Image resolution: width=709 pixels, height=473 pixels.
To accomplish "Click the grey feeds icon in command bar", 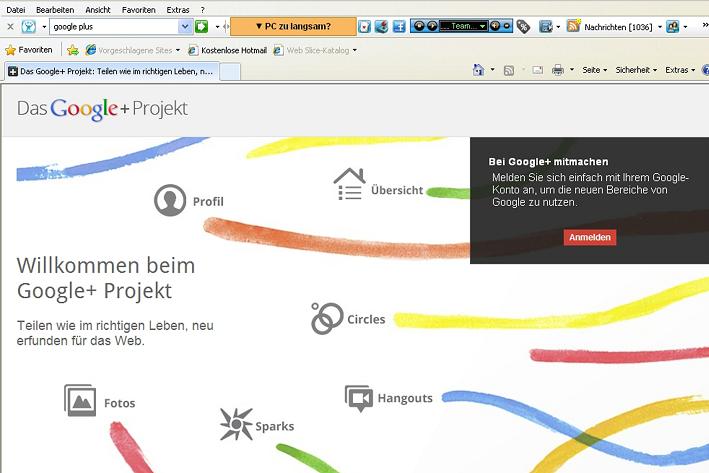I will point(509,70).
